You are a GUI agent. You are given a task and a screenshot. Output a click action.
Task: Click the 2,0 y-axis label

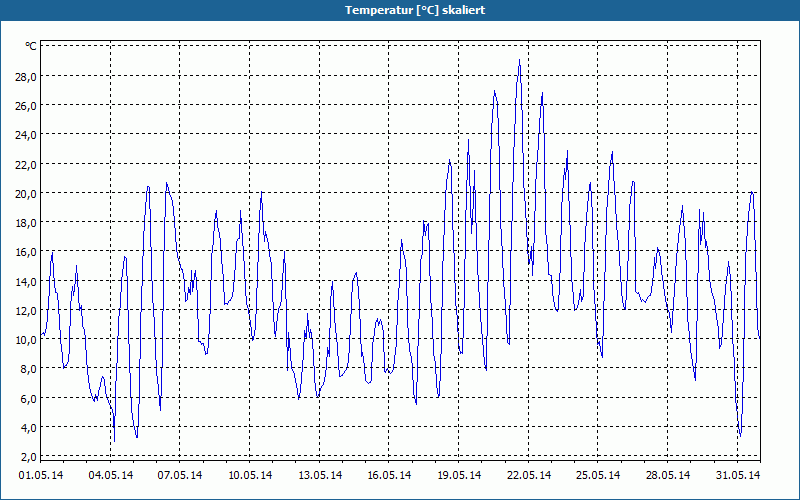(x=29, y=456)
